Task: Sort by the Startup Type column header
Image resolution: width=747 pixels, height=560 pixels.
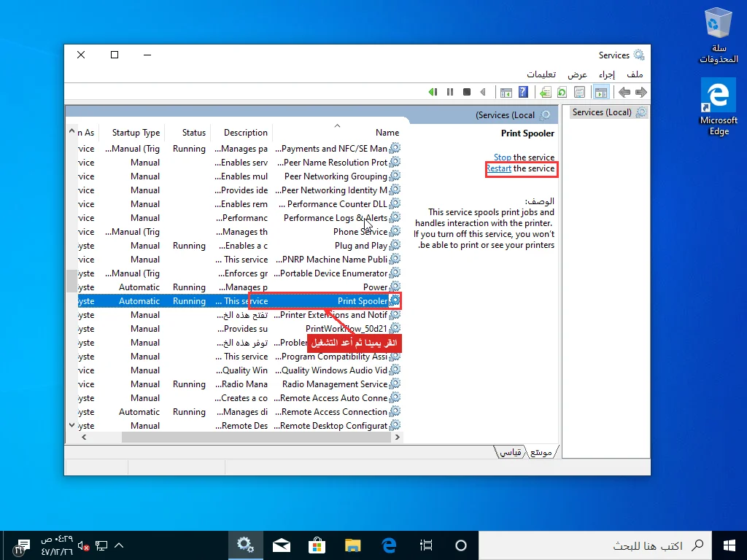Action: click(x=132, y=133)
